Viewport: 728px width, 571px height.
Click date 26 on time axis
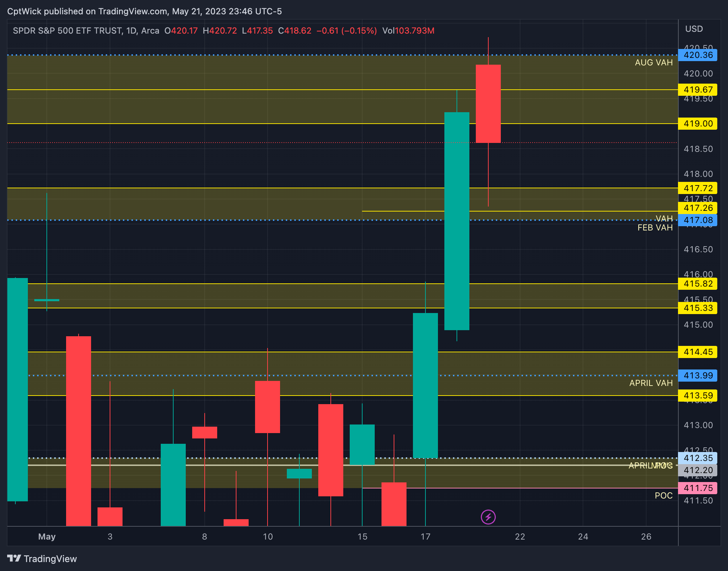click(x=646, y=537)
